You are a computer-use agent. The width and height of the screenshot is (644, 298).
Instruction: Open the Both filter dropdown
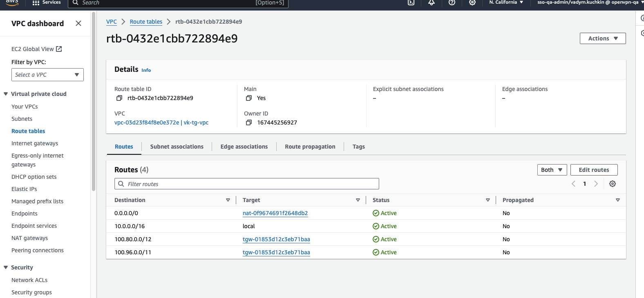click(x=552, y=170)
